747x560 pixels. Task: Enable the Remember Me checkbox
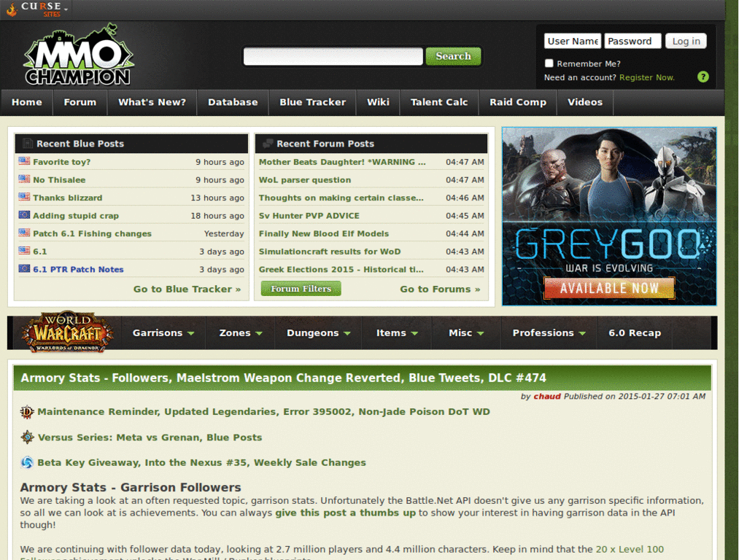point(549,63)
